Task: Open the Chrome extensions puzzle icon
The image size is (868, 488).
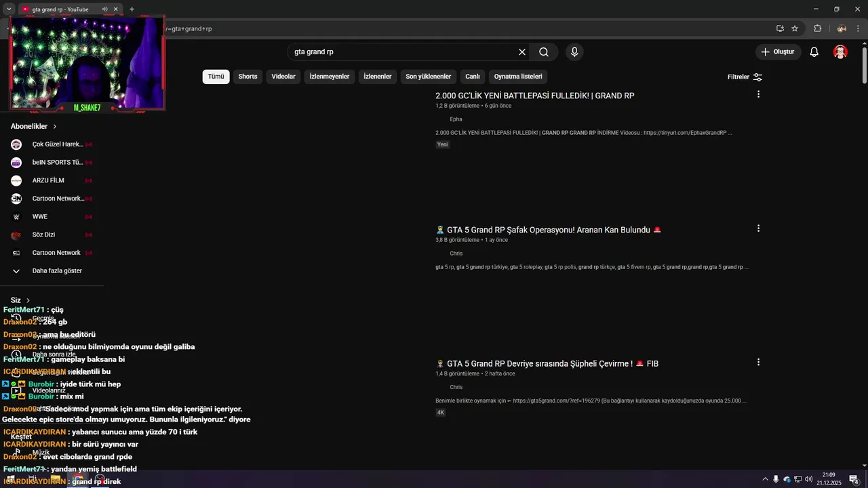Action: pos(817,28)
